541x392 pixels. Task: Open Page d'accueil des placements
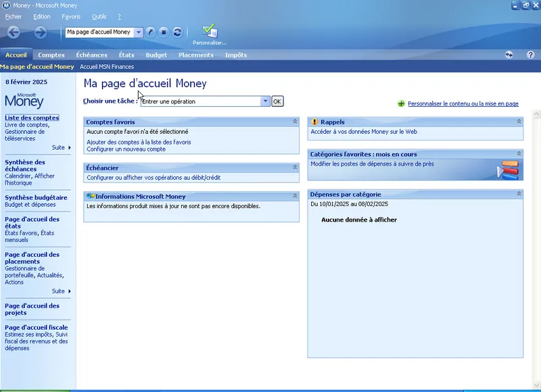pos(32,258)
